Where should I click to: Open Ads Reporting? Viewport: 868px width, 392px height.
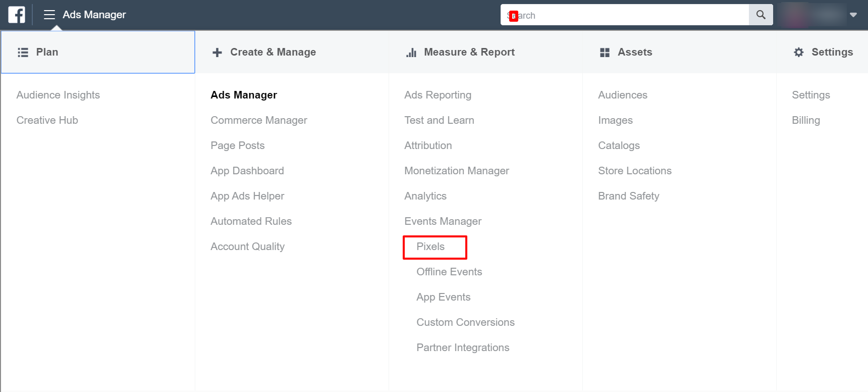[438, 95]
